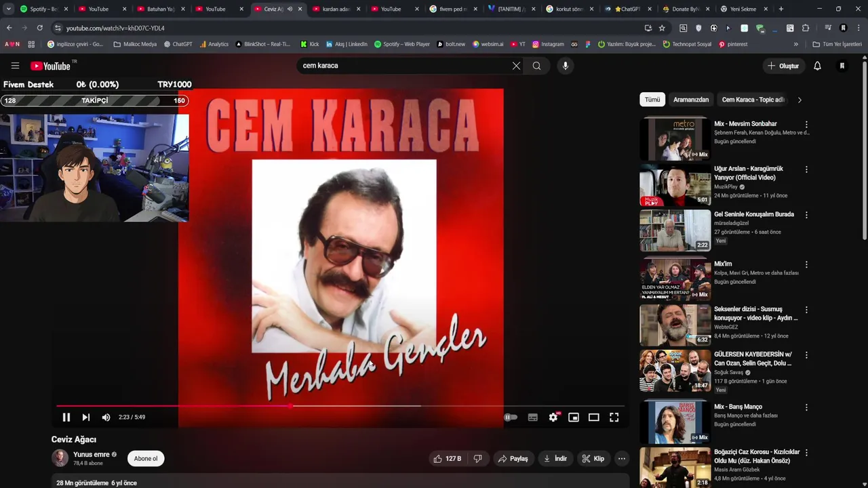The image size is (868, 488).
Task: Skip to the next video
Action: (85, 418)
